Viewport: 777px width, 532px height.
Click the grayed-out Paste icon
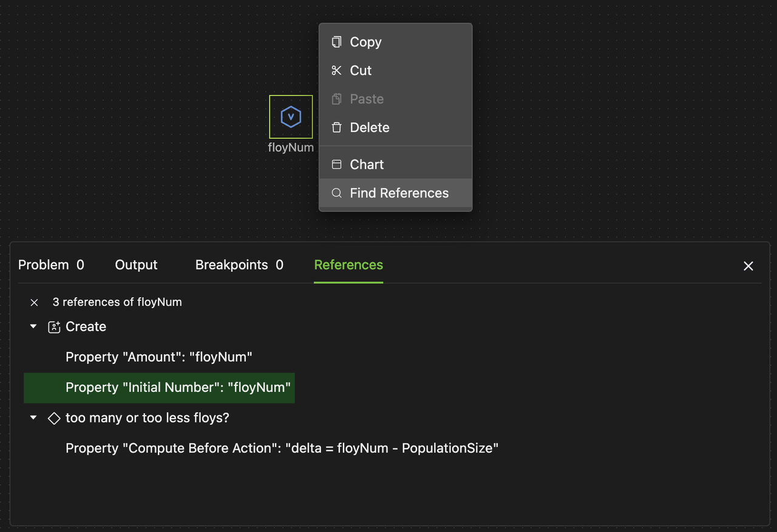coord(336,99)
